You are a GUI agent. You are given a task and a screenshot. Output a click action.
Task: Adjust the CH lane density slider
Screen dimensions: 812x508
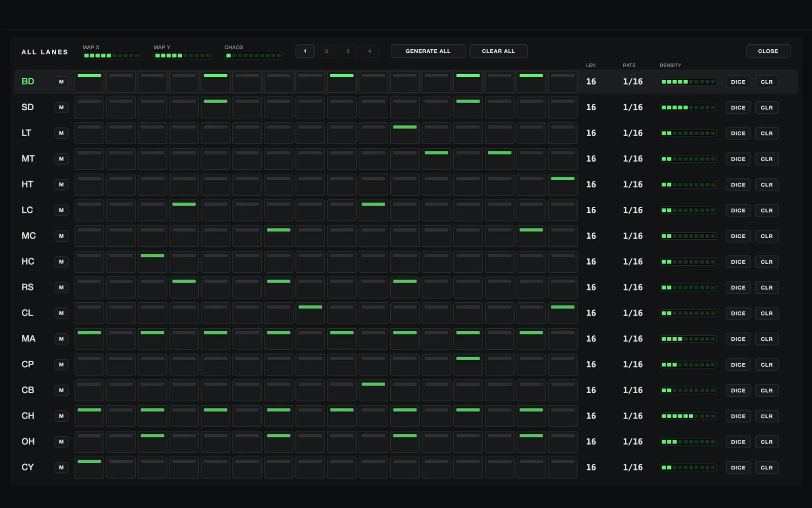pos(688,416)
